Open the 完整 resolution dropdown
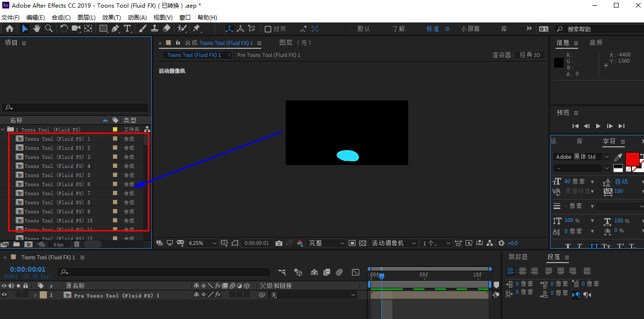The image size is (644, 319). click(x=326, y=243)
